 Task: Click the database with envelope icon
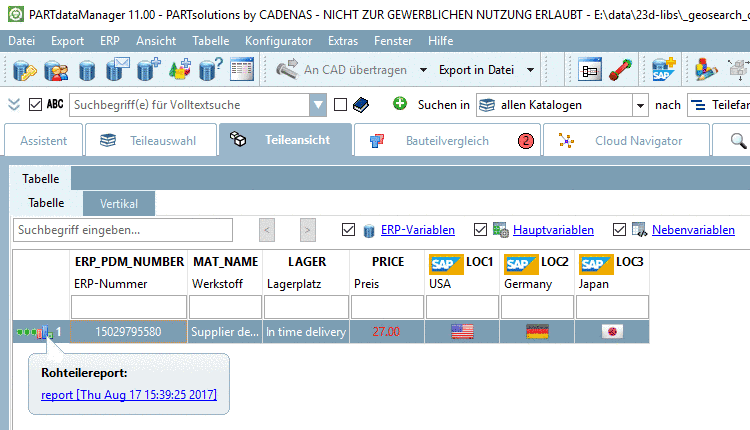click(x=118, y=70)
